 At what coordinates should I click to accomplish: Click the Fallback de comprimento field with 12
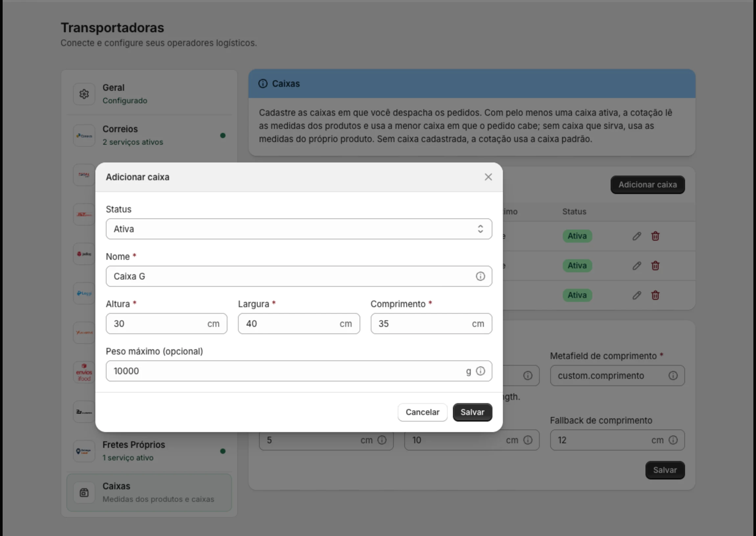pos(617,440)
